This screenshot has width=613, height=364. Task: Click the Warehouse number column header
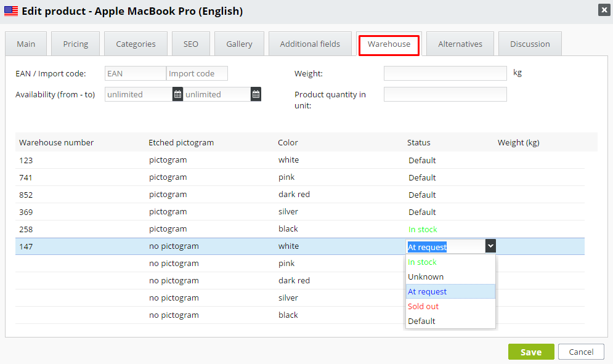(x=56, y=142)
